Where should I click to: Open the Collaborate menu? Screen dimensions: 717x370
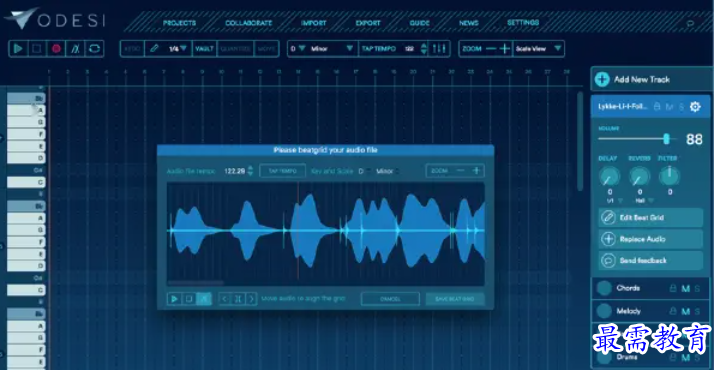click(x=249, y=23)
